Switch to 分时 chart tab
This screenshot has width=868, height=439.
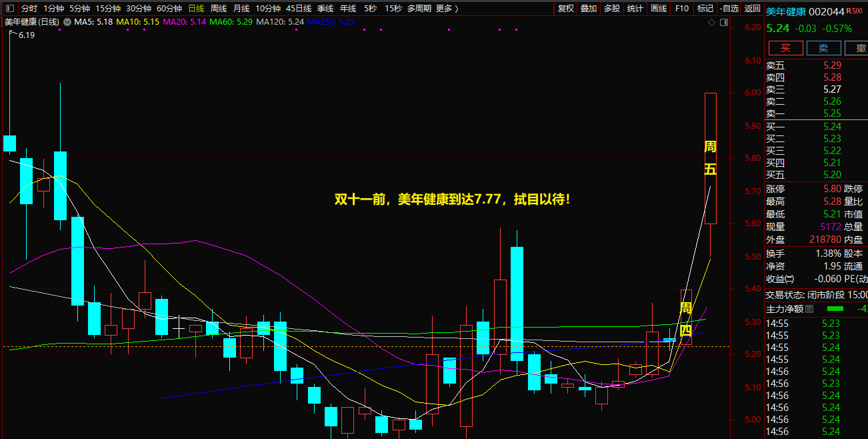click(29, 9)
